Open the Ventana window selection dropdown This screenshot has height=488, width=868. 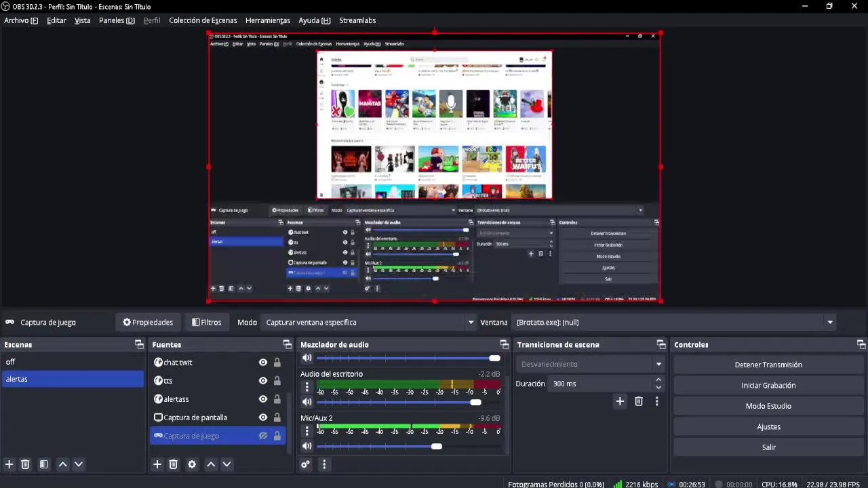[x=675, y=323]
